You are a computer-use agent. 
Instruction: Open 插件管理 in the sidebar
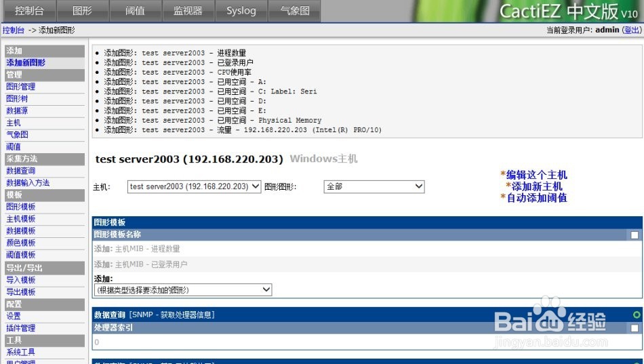(x=20, y=328)
